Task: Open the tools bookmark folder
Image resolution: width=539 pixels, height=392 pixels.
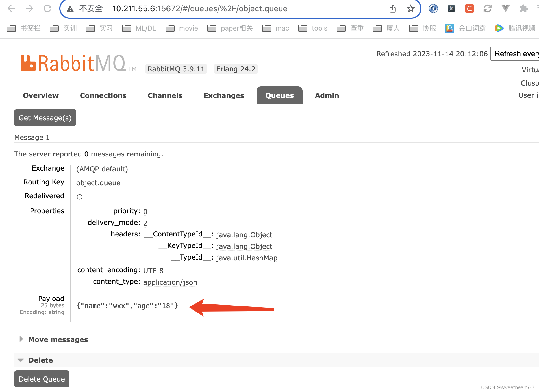Action: (313, 28)
